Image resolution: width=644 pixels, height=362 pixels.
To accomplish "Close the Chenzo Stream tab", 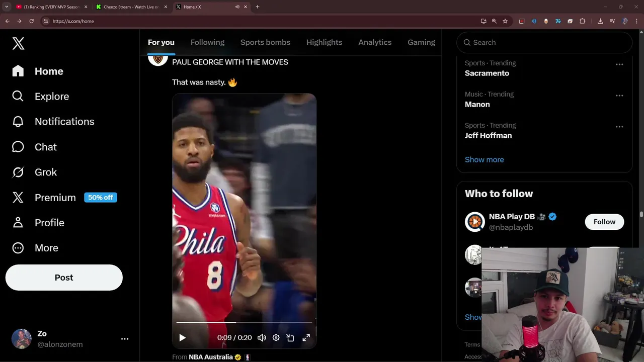I will tap(166, 7).
